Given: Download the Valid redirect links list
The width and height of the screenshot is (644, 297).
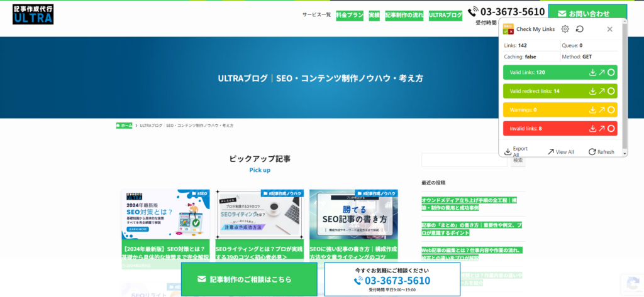Looking at the screenshot, I should point(592,91).
